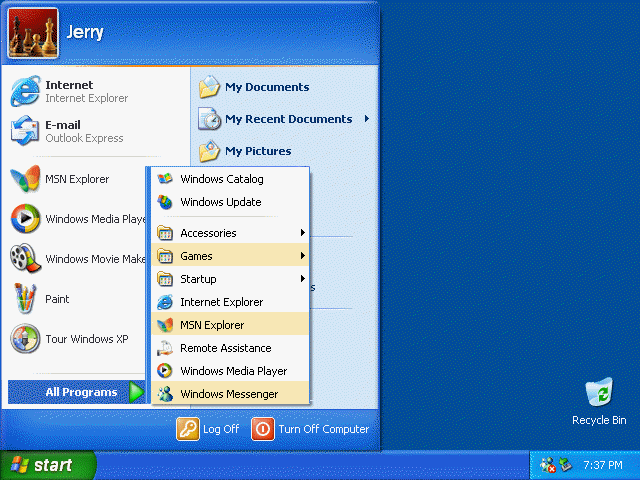This screenshot has height=480, width=640.
Task: Open the Recycle Bin desktop icon
Action: pyautogui.click(x=599, y=392)
